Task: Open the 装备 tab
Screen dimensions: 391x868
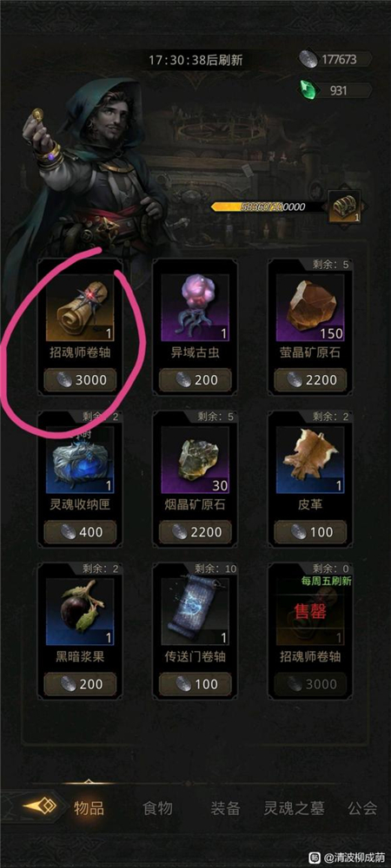Action: click(x=225, y=808)
